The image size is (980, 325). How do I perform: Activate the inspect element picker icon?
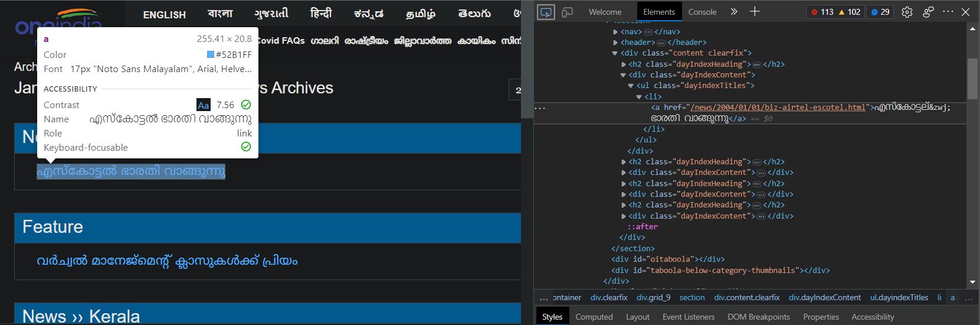pyautogui.click(x=546, y=12)
